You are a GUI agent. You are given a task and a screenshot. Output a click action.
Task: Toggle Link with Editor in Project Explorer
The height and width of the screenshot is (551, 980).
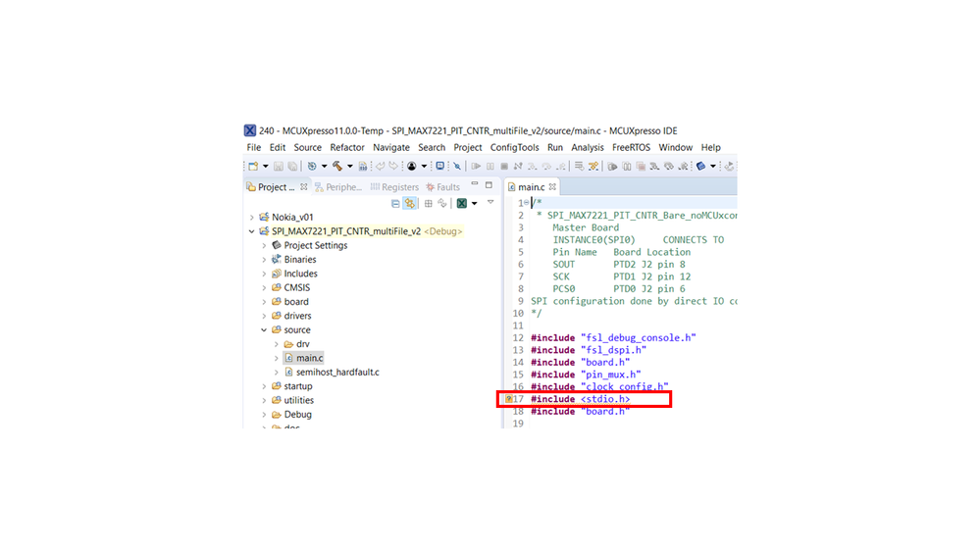point(409,203)
